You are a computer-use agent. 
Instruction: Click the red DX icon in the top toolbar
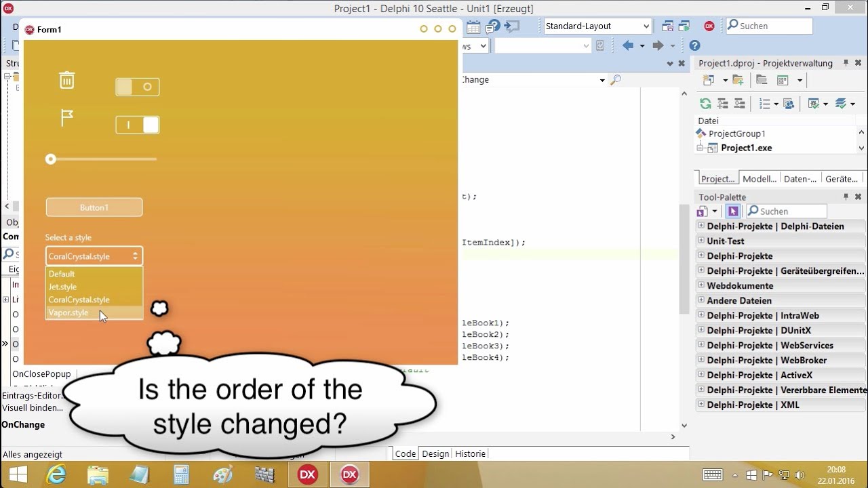click(709, 26)
